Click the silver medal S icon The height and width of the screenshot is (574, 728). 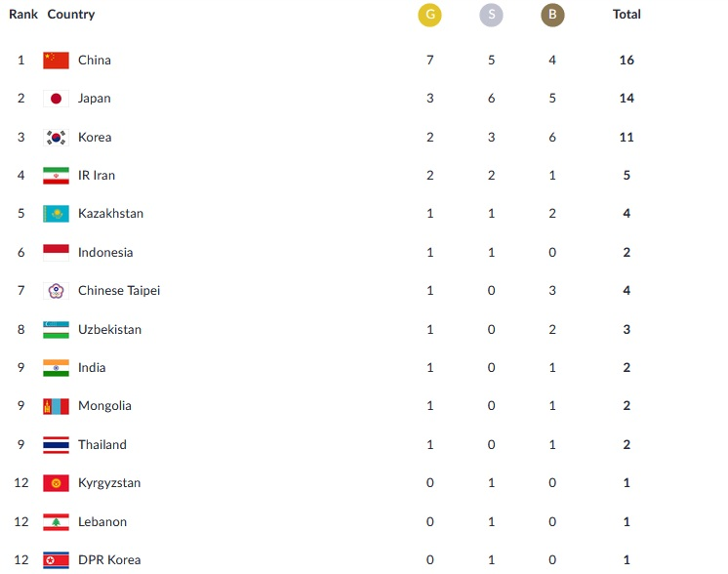pos(491,16)
